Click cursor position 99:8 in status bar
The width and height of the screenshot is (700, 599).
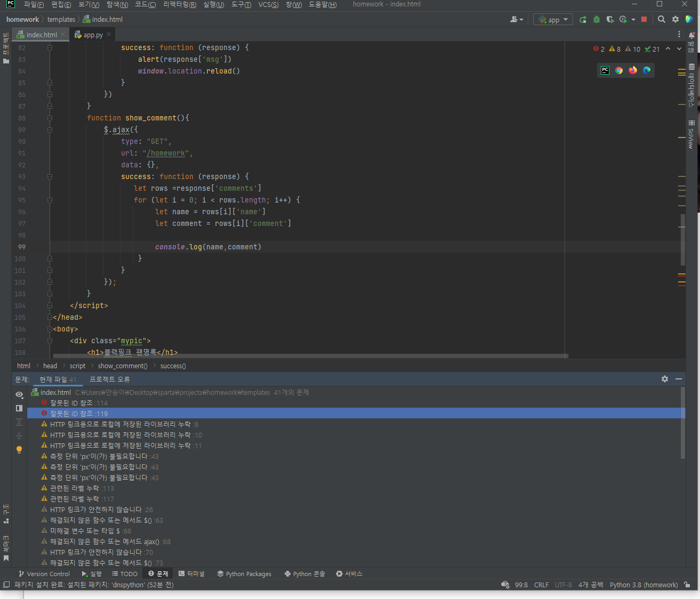521,585
